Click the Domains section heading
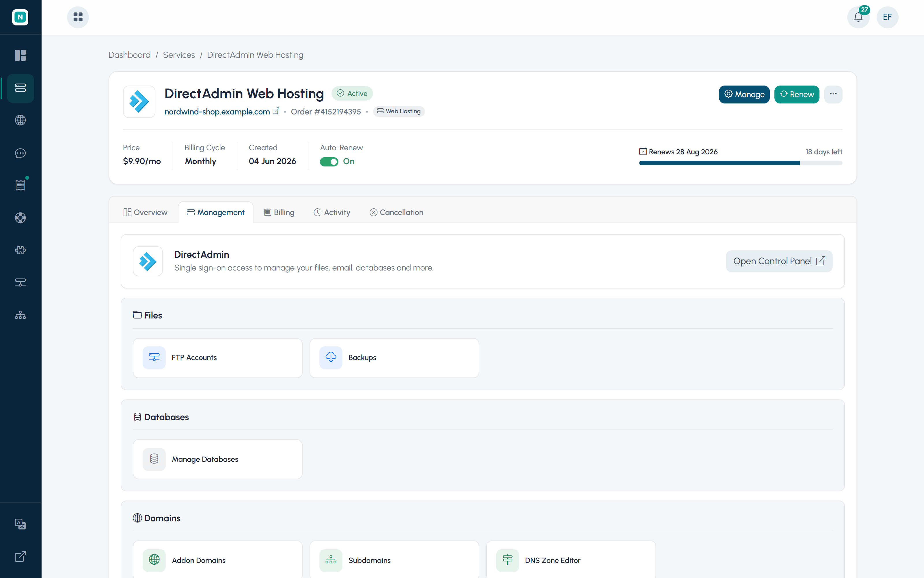 click(x=157, y=518)
